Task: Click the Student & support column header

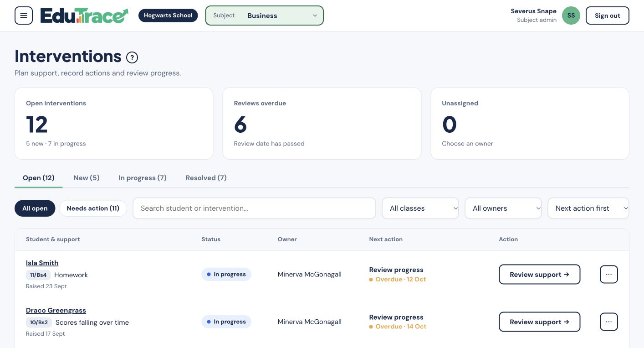Action: (x=53, y=239)
